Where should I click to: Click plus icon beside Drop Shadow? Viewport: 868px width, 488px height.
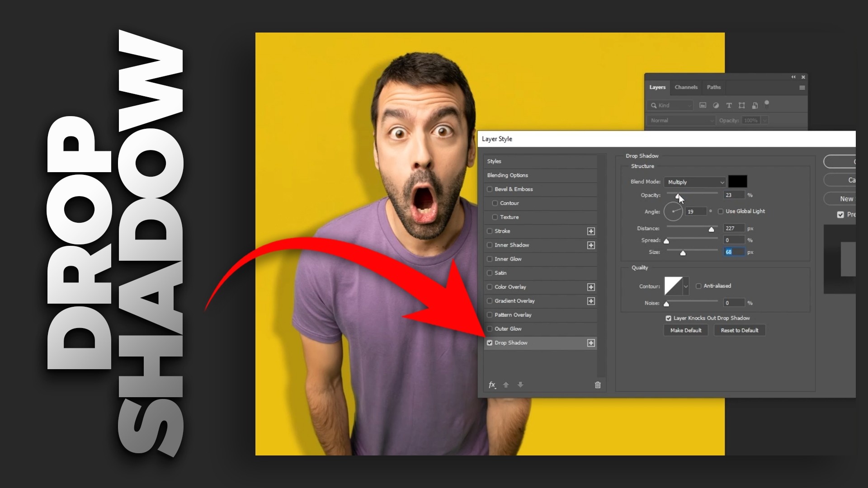point(591,343)
